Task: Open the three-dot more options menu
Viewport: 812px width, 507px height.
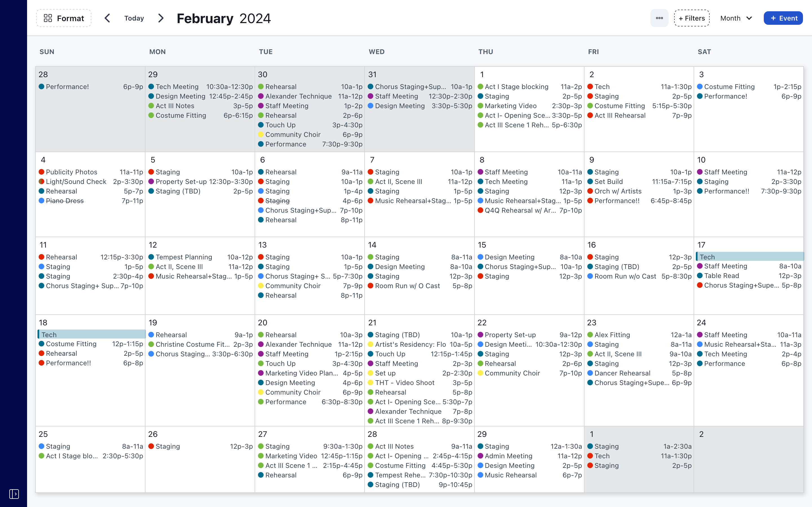Action: pyautogui.click(x=659, y=18)
